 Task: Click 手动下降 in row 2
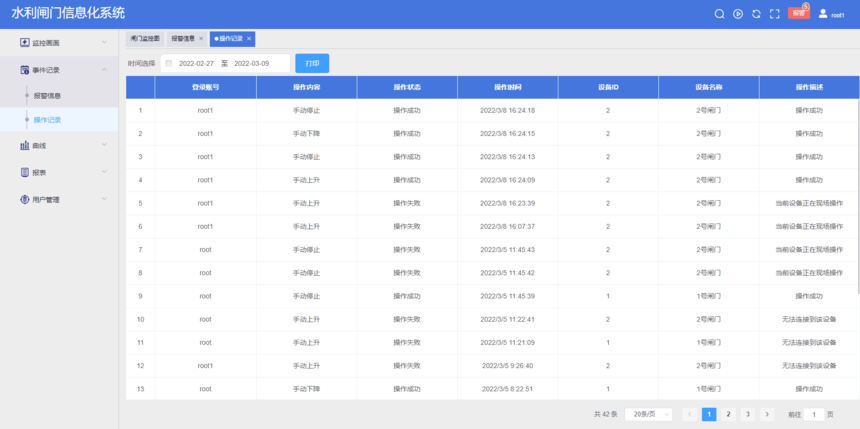pyautogui.click(x=307, y=133)
